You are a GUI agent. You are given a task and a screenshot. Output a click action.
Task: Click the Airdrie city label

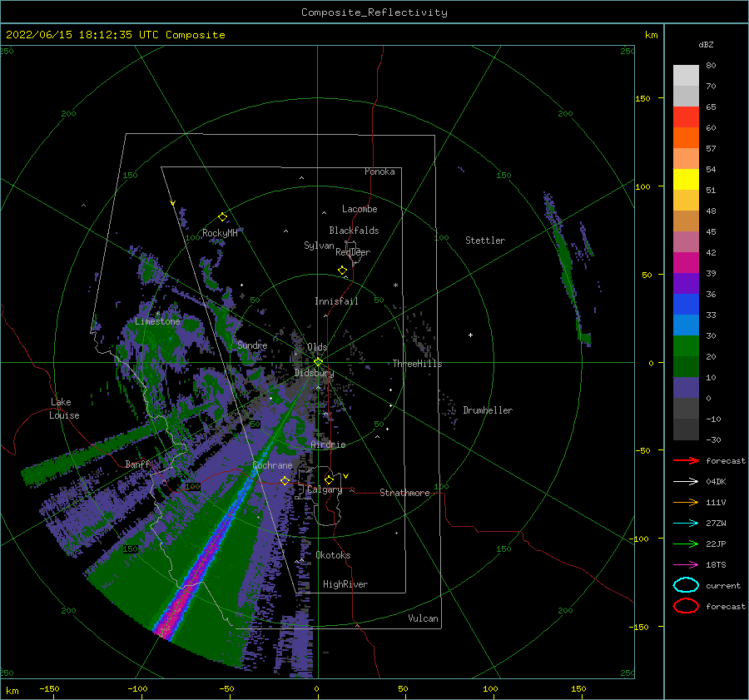328,444
